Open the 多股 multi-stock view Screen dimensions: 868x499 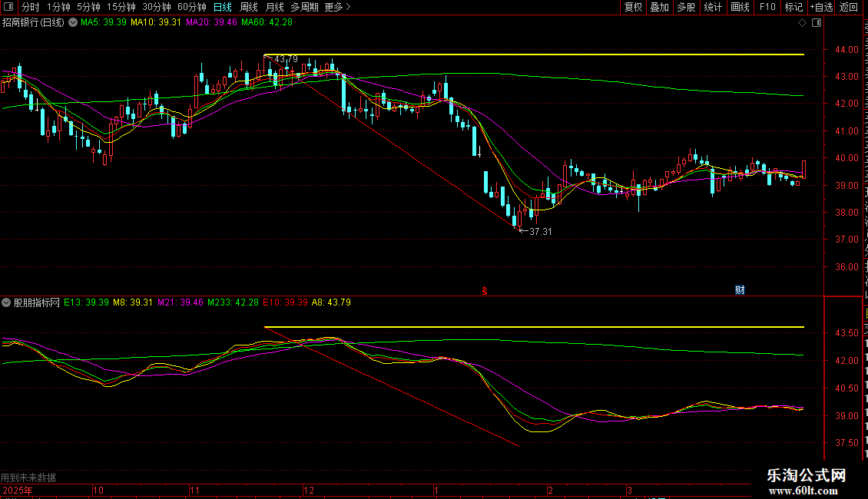point(687,7)
